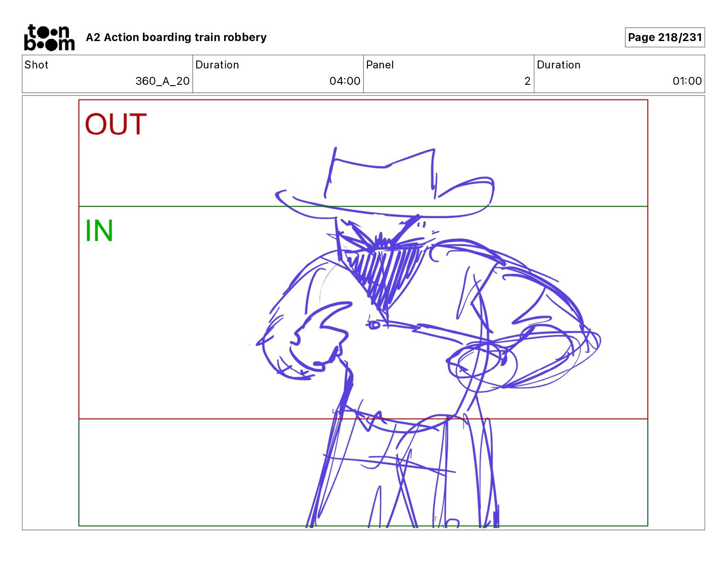728x563 pixels.
Task: Click the 'Panel' header label
Action: pos(380,65)
